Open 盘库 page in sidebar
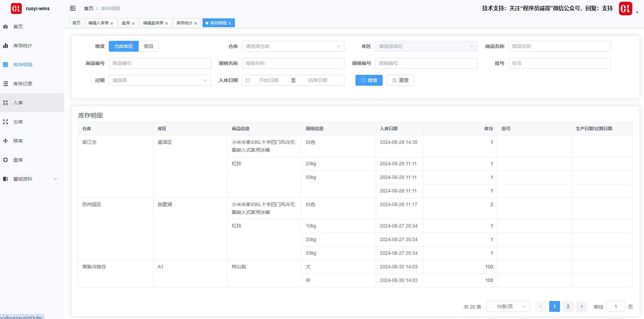This screenshot has height=319, width=644. [32, 160]
